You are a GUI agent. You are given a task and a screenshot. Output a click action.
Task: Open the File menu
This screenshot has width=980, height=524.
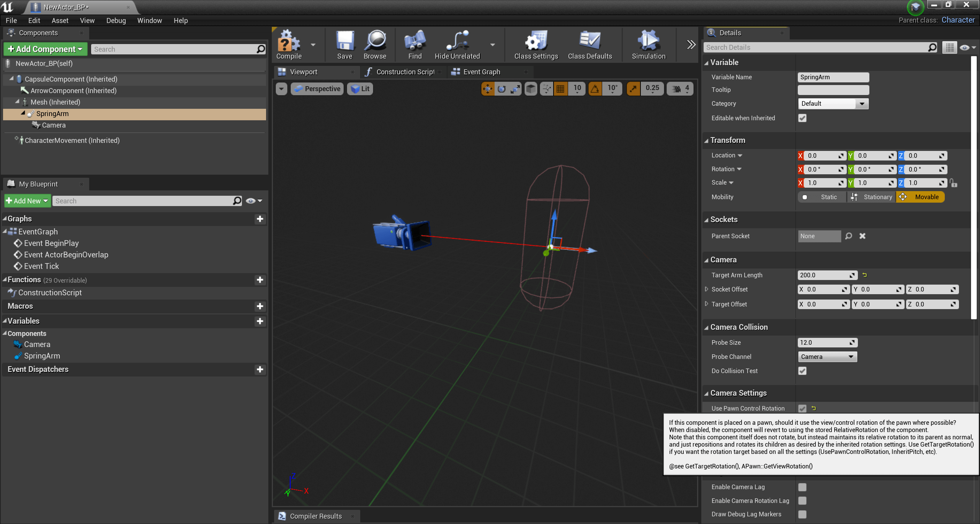coord(11,20)
